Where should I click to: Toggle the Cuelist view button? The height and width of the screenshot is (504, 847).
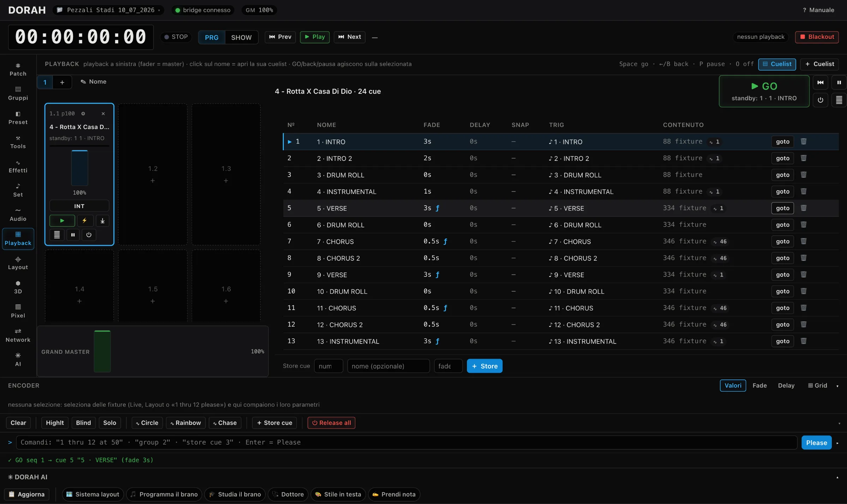coord(777,64)
